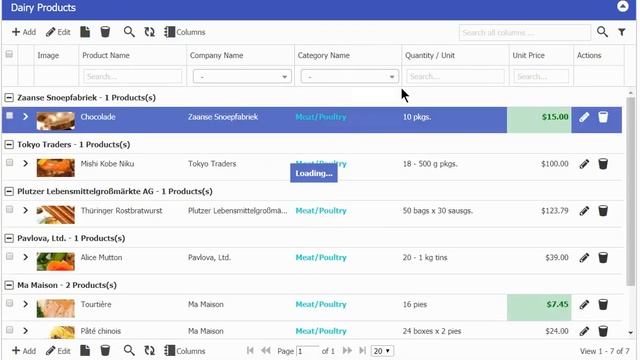Screen dimensions: 640x360
Task: Edit the Chocolade row with pencil icon
Action: point(584,117)
